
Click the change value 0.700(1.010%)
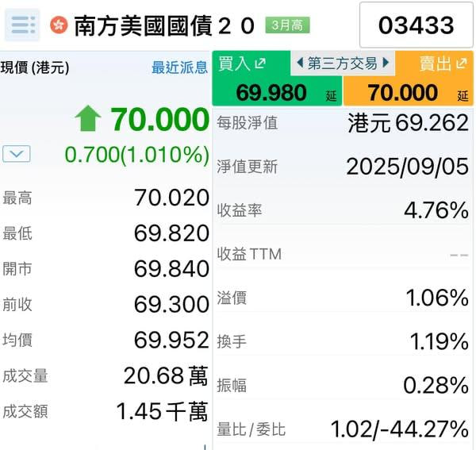point(137,155)
